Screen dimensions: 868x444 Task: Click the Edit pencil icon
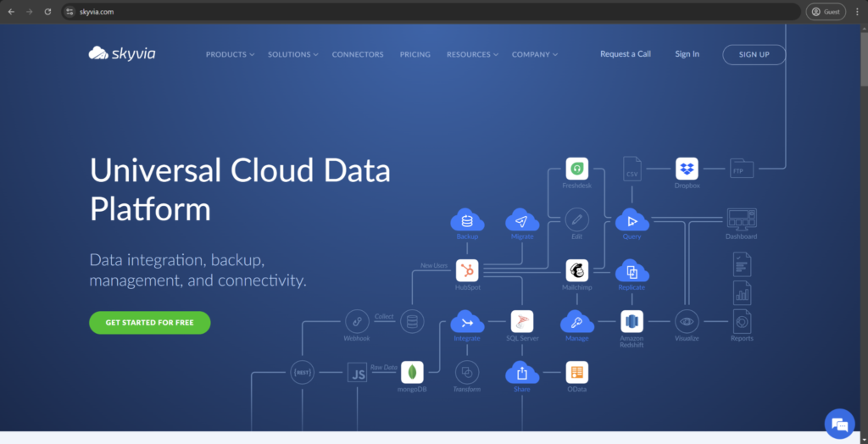click(x=576, y=219)
